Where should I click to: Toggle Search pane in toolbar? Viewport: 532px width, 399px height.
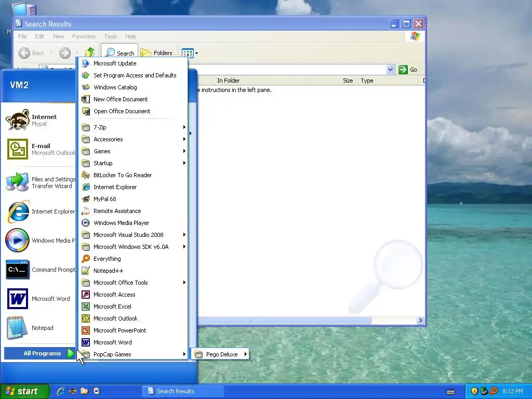[x=119, y=53]
